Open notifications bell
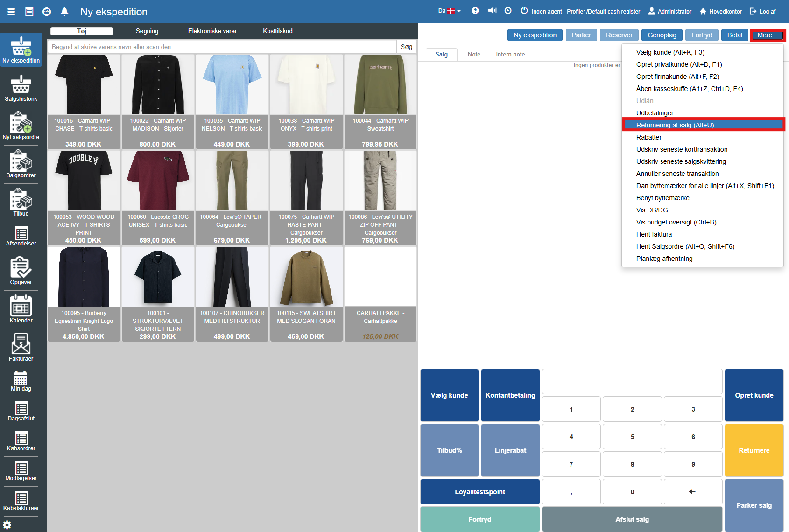 pyautogui.click(x=64, y=12)
